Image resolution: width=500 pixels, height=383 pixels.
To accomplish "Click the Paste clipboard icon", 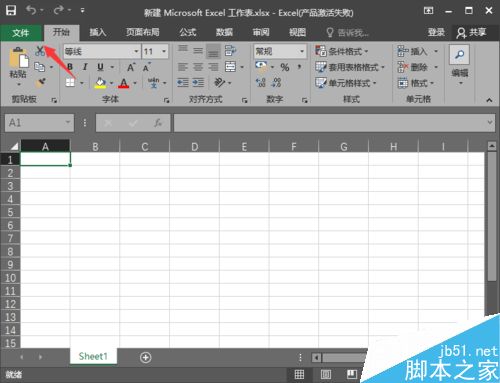I will click(18, 57).
